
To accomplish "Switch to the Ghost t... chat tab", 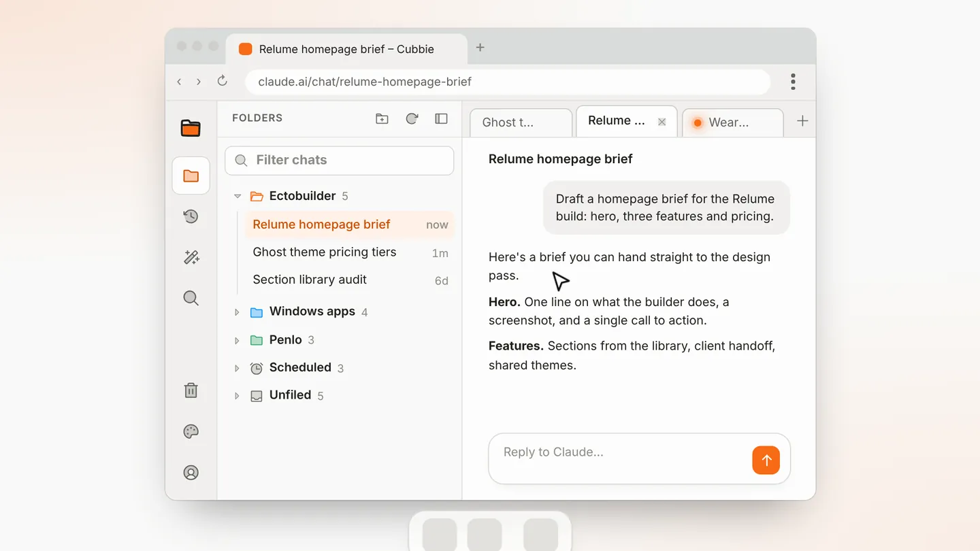I will pos(521,122).
